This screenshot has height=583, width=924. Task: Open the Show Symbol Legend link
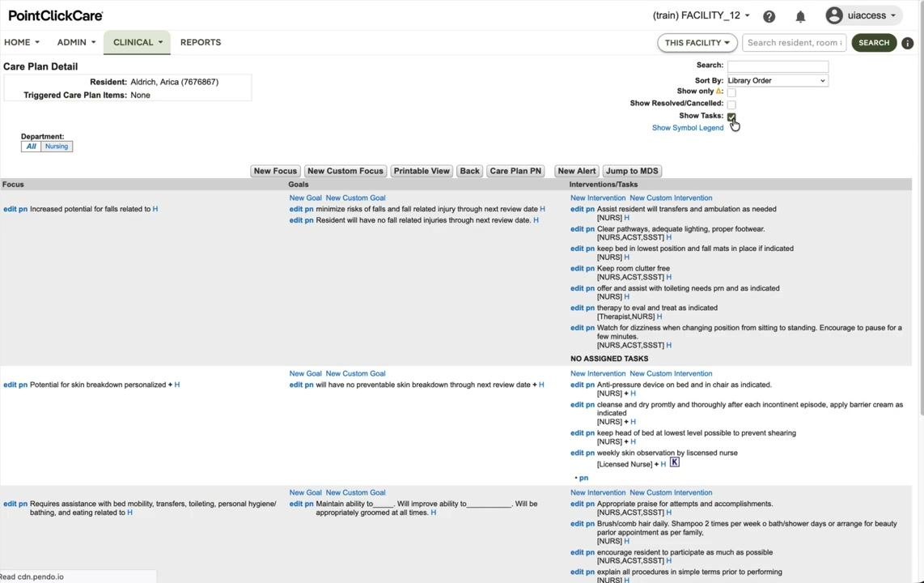pyautogui.click(x=688, y=128)
